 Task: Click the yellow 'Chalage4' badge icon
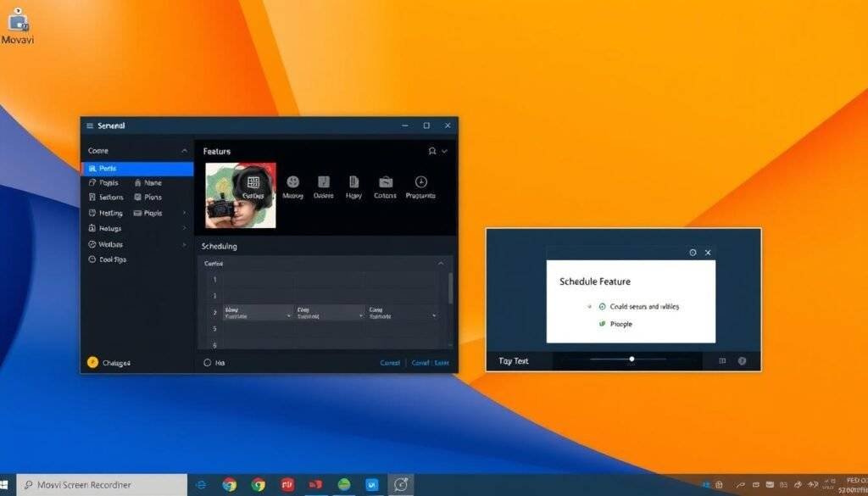(92, 362)
